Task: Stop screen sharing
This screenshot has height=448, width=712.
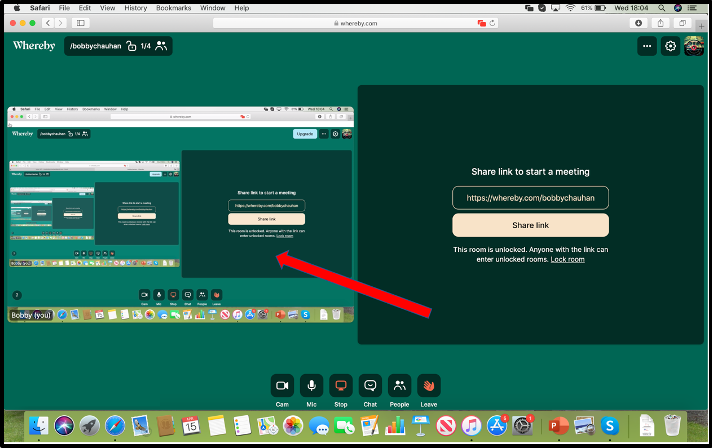Action: pyautogui.click(x=341, y=386)
